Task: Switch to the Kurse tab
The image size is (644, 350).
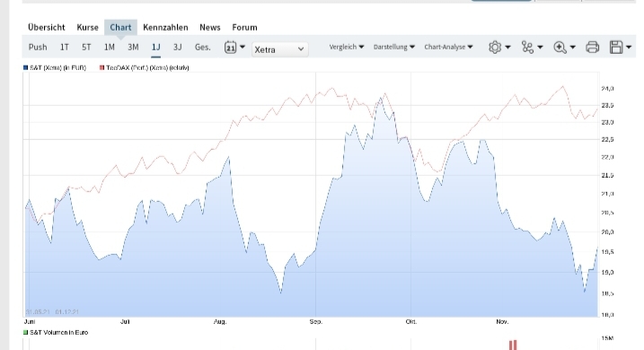Action: 87,28
